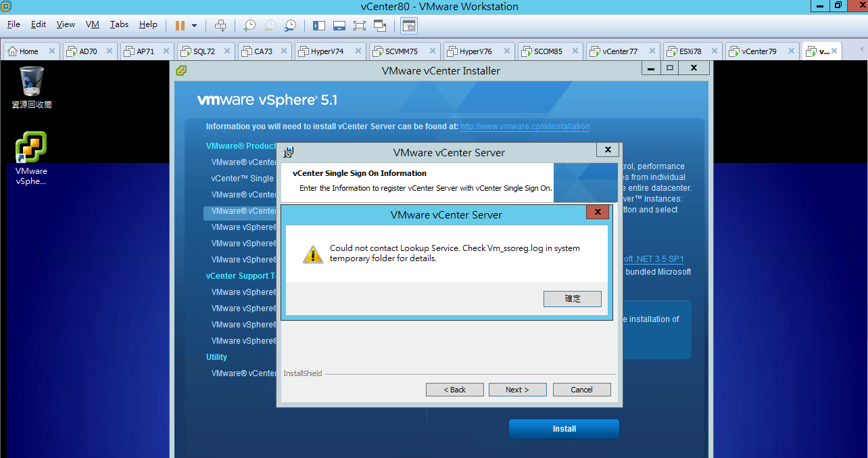Open the snapshot manager wrench-clock icon
This screenshot has width=868, height=458.
click(x=290, y=25)
